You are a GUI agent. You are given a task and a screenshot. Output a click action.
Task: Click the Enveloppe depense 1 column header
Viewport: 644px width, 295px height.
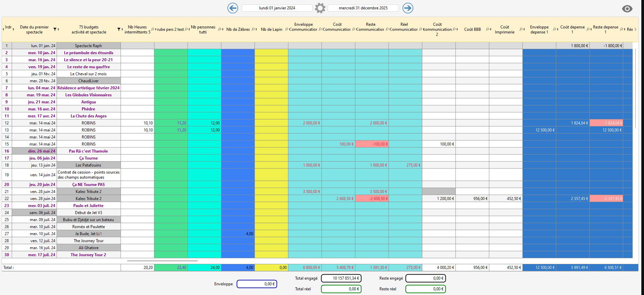pyautogui.click(x=539, y=29)
